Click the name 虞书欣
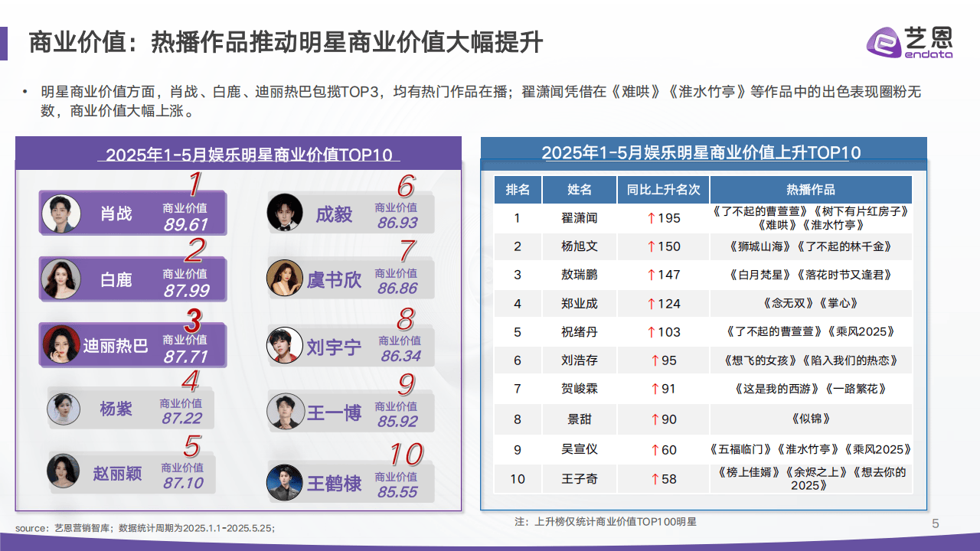 [x=334, y=280]
